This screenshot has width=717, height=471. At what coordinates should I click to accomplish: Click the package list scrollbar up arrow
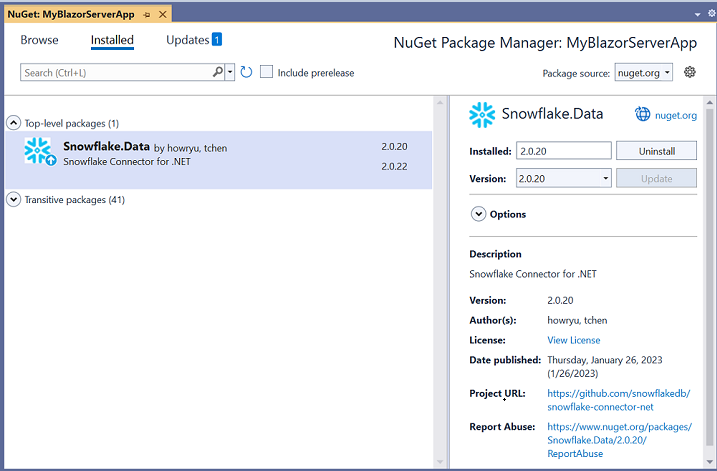(x=440, y=103)
